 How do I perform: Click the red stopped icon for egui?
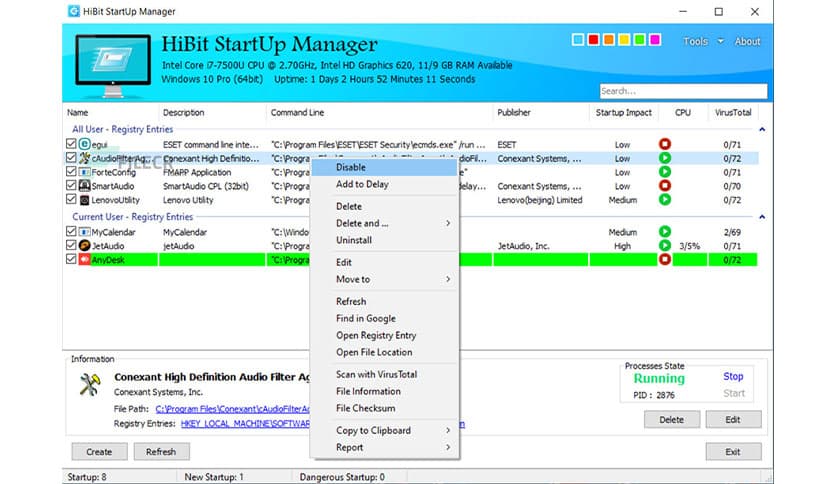tap(664, 144)
